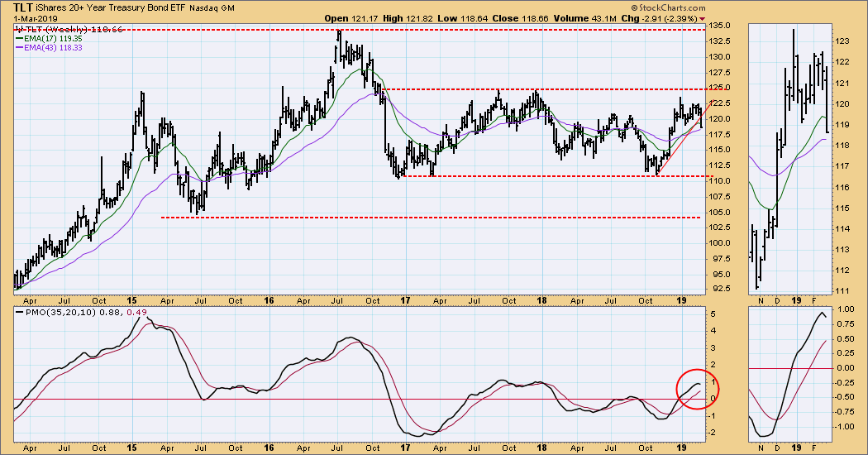Click the Open 121.17 value in header
868x455 pixels.
348,17
